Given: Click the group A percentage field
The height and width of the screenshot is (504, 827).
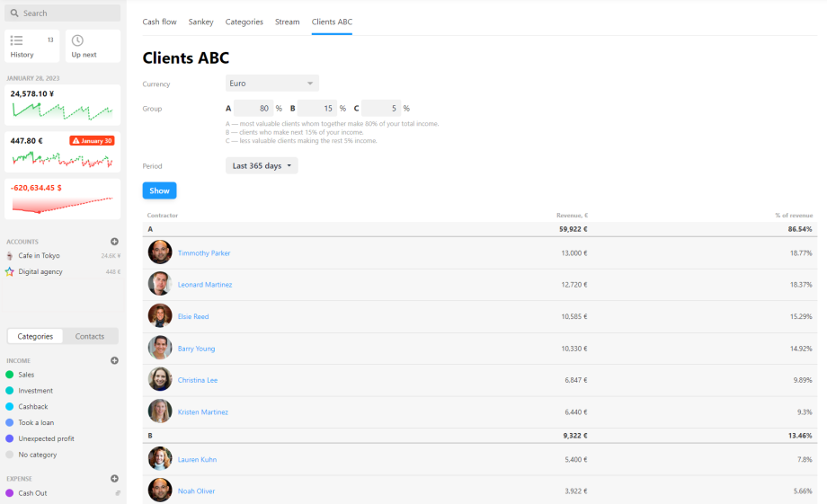Looking at the screenshot, I should (x=253, y=108).
